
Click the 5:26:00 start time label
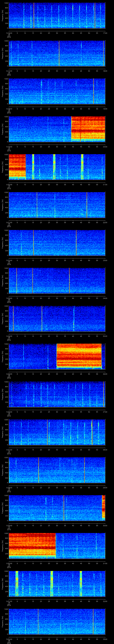[x=9, y=412]
